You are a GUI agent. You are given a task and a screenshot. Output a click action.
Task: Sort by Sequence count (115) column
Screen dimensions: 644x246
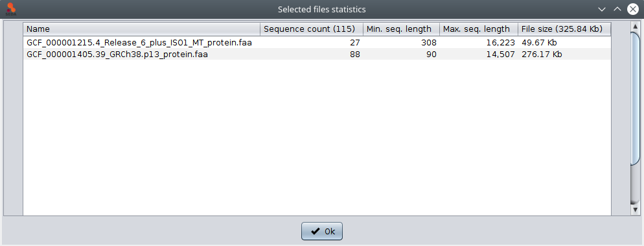coord(312,29)
